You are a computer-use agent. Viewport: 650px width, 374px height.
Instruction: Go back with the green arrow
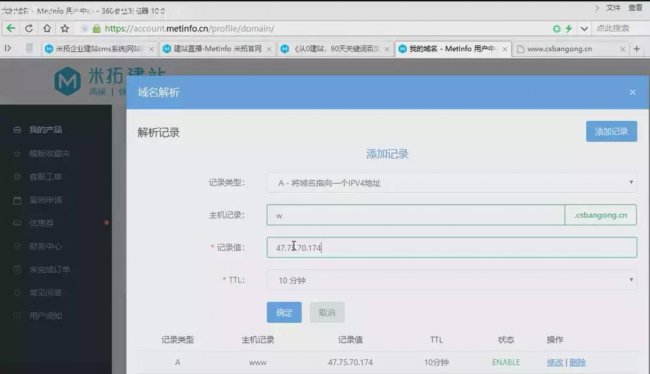[11, 28]
